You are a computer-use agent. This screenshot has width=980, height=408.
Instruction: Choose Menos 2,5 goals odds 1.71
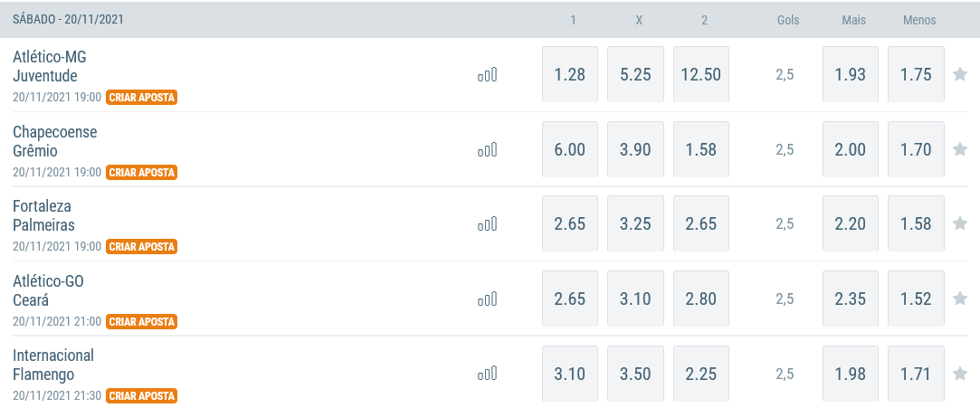(917, 374)
